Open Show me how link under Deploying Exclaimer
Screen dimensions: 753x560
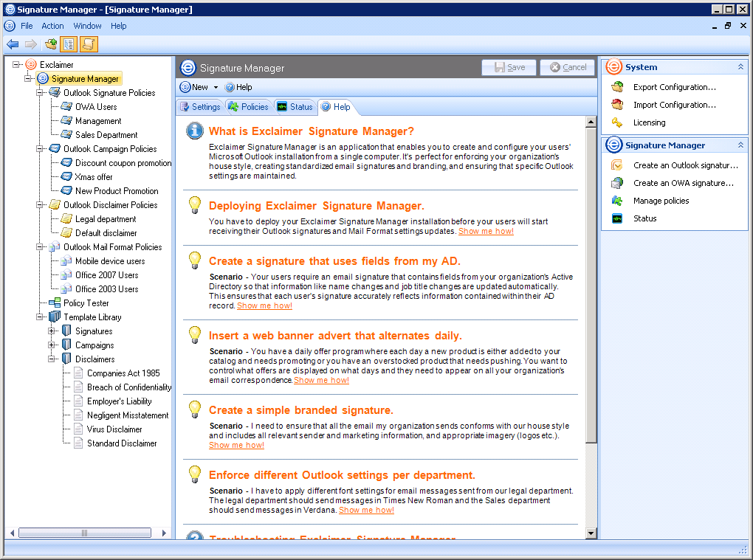pos(486,231)
